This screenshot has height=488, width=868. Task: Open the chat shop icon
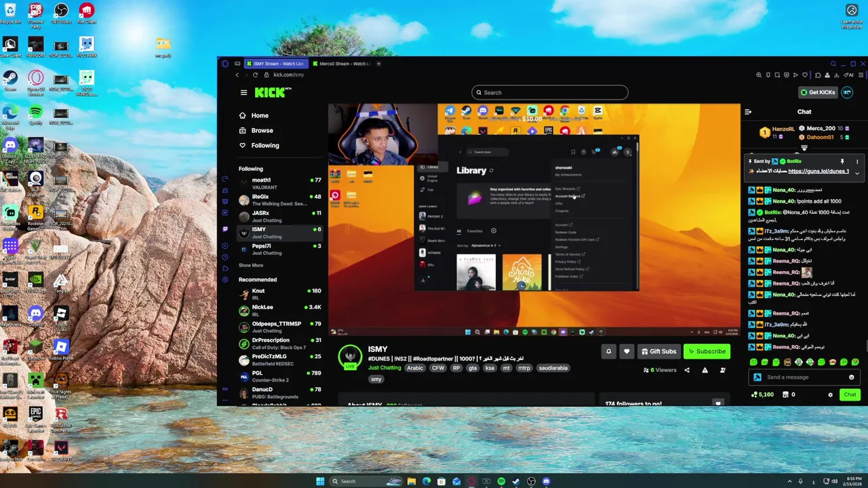785,394
